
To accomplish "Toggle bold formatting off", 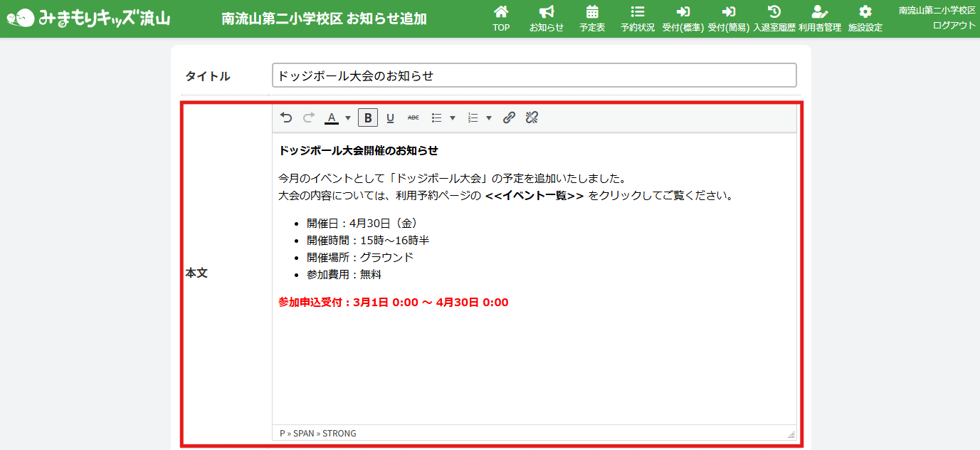I will [368, 117].
